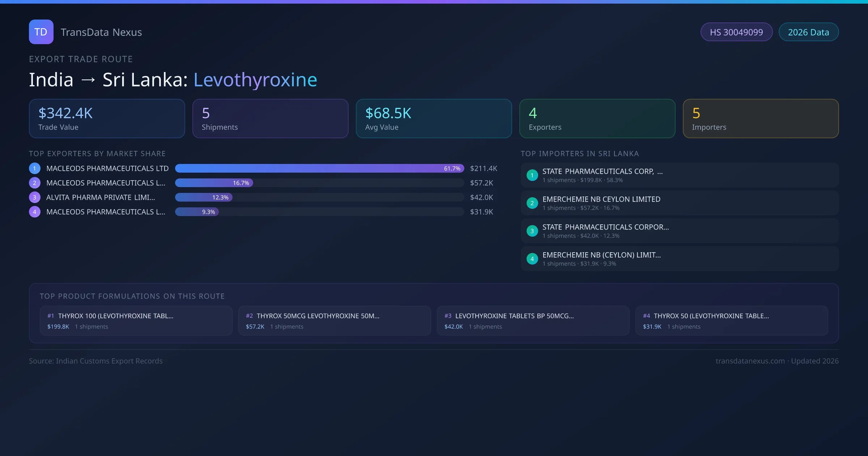Select the Shipments stat card

click(x=270, y=119)
